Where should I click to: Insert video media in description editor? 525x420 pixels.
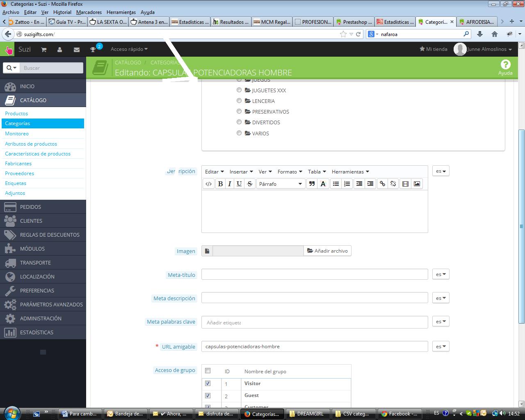click(x=405, y=184)
